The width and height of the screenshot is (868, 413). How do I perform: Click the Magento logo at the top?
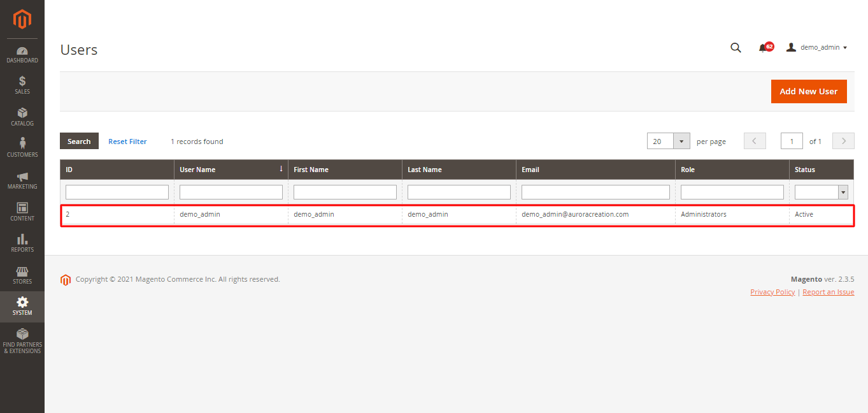click(22, 19)
